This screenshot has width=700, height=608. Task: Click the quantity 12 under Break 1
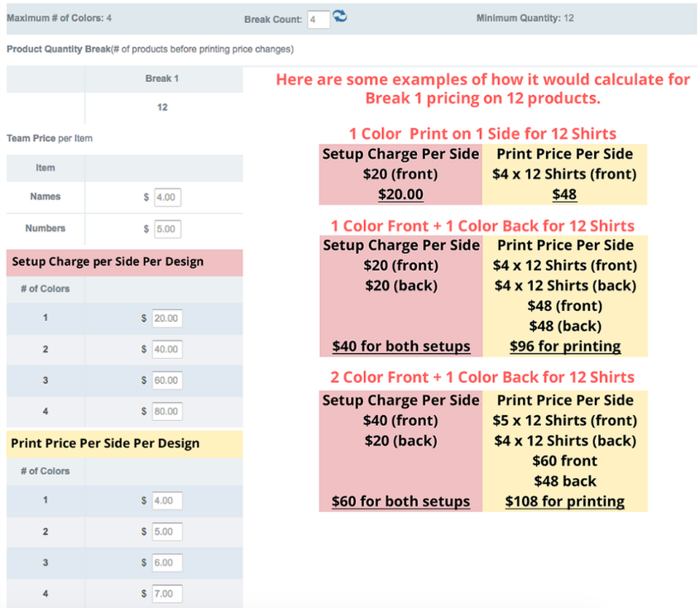[x=162, y=107]
